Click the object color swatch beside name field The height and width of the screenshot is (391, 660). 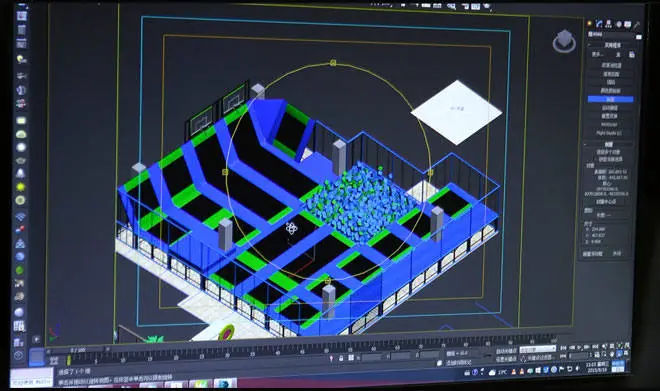(x=639, y=37)
